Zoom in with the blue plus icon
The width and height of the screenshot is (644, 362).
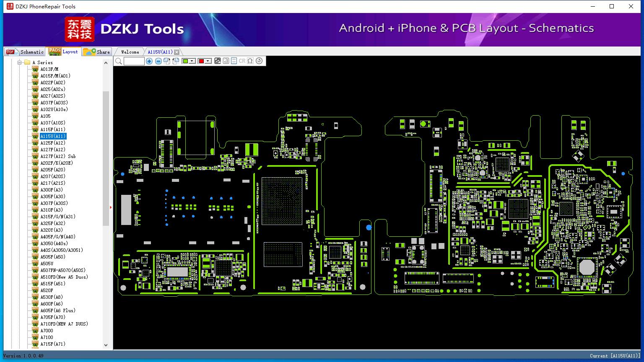(x=149, y=61)
